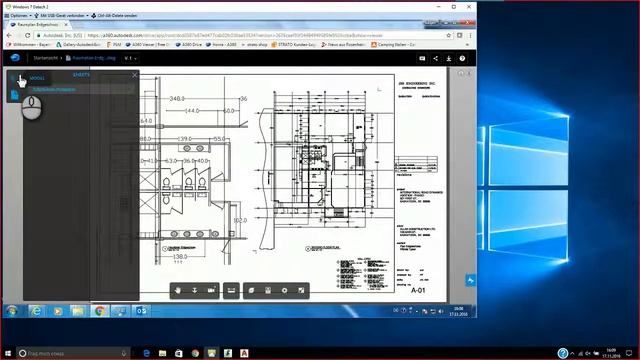Open the Optionen menu in VM window
Screen dimensions: 640x360
(x=18, y=16)
